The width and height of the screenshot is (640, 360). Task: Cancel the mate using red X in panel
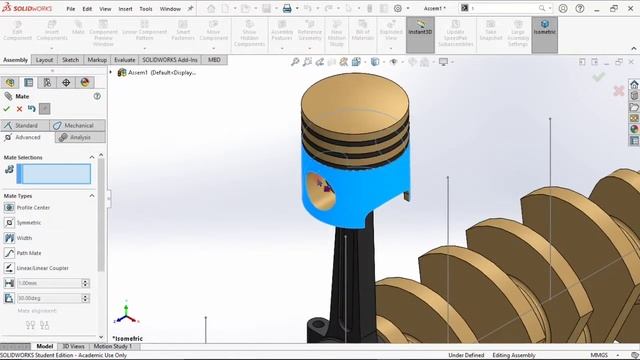[x=19, y=109]
